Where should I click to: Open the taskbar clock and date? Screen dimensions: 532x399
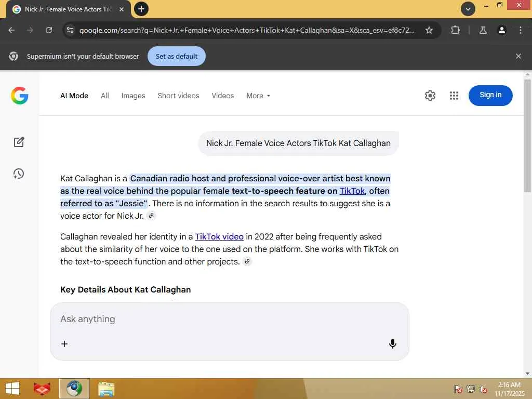point(509,389)
